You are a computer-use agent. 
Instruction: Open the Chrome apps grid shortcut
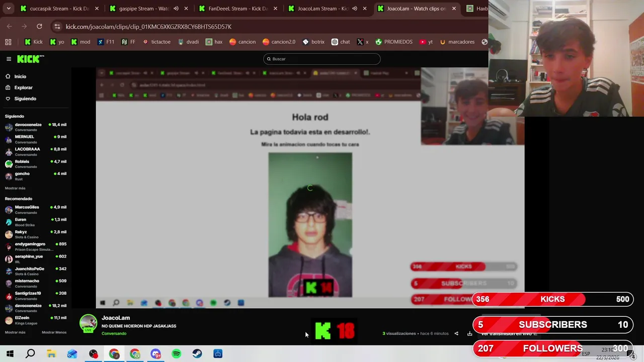(x=8, y=42)
